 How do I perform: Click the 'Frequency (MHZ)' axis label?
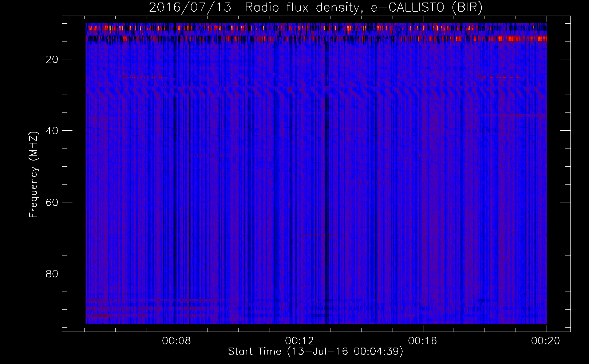[x=33, y=174]
